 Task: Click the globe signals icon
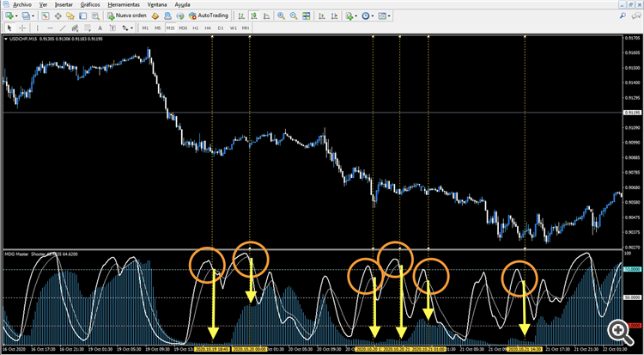179,15
